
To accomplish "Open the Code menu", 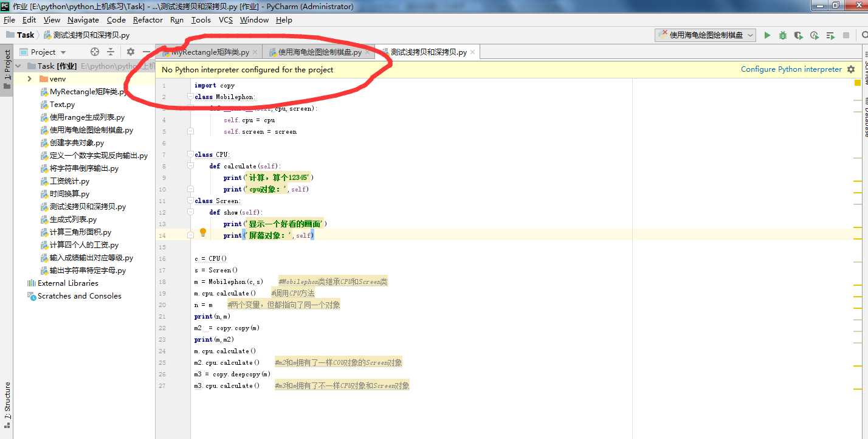I will [x=116, y=19].
